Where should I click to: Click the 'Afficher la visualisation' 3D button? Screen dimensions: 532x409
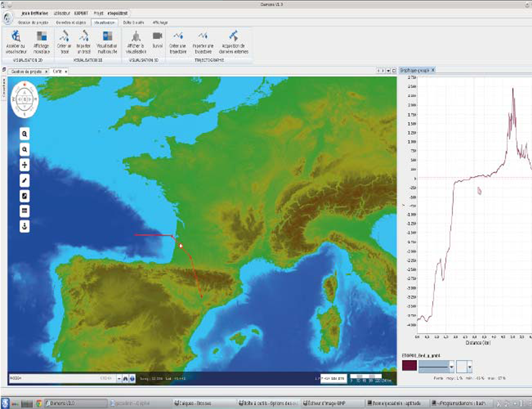[136, 36]
